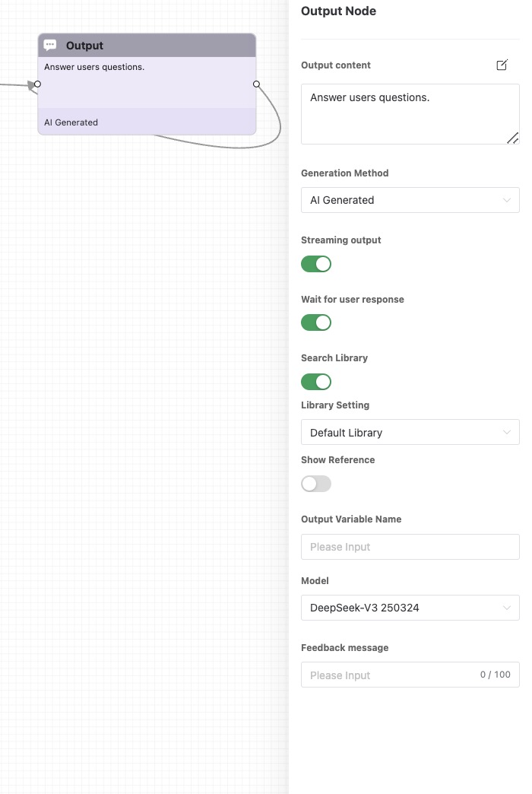
Task: Disable the Streaming output toggle
Action: point(316,264)
